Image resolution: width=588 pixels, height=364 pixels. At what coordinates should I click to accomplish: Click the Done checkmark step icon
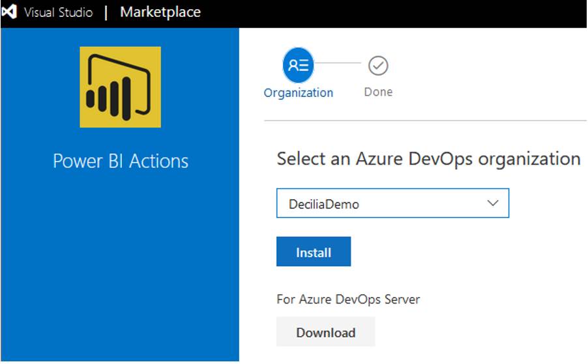pos(378,66)
